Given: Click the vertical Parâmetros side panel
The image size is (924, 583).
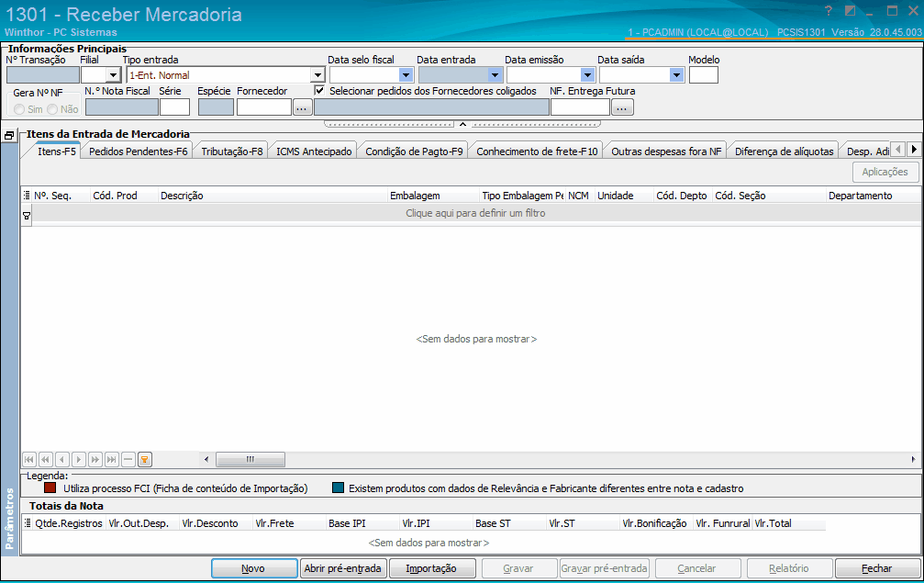Looking at the screenshot, I should pos(9,349).
